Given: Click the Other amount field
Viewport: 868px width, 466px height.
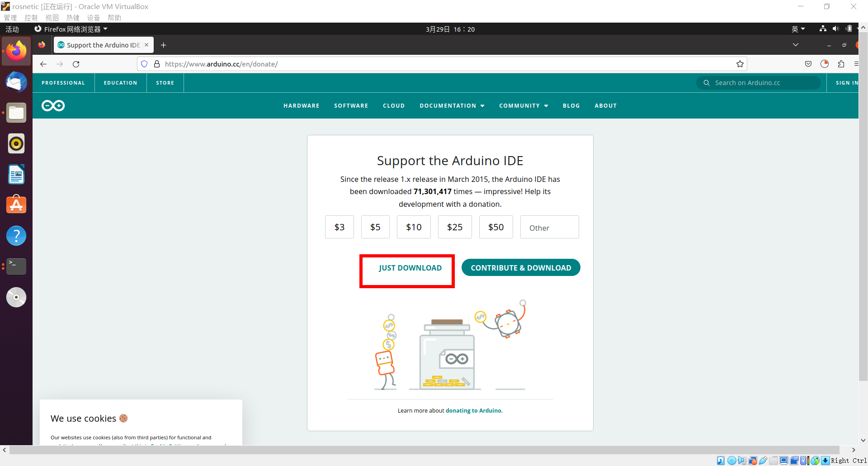Looking at the screenshot, I should (549, 227).
